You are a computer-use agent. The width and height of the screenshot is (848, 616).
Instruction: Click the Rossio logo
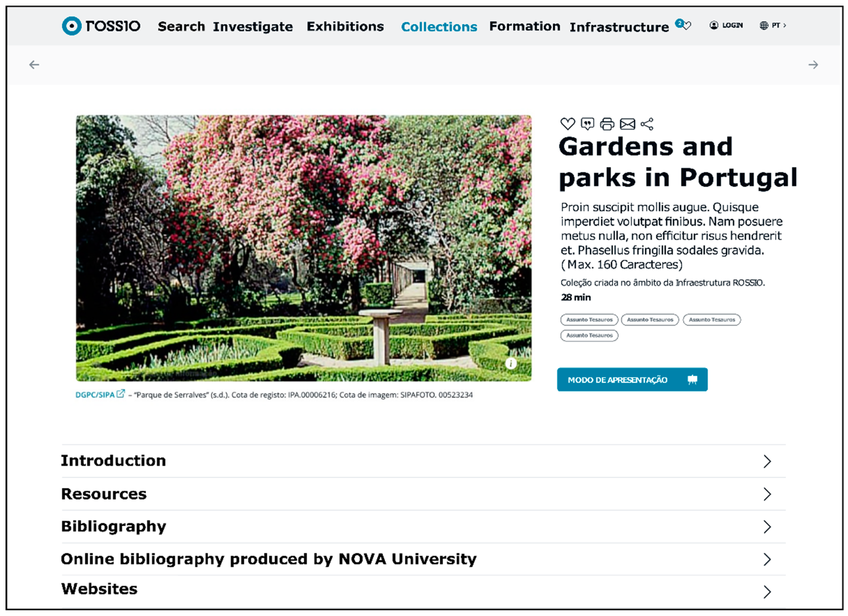(x=101, y=26)
